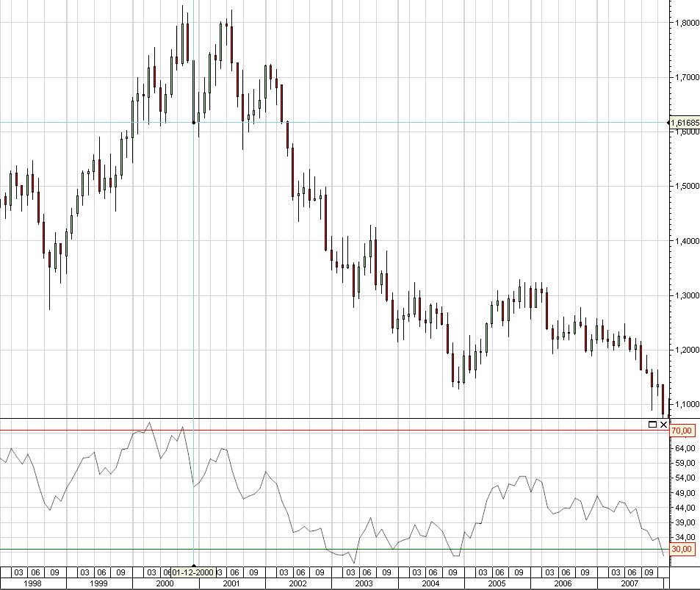Click the 30,00 oversold level label

(x=682, y=549)
